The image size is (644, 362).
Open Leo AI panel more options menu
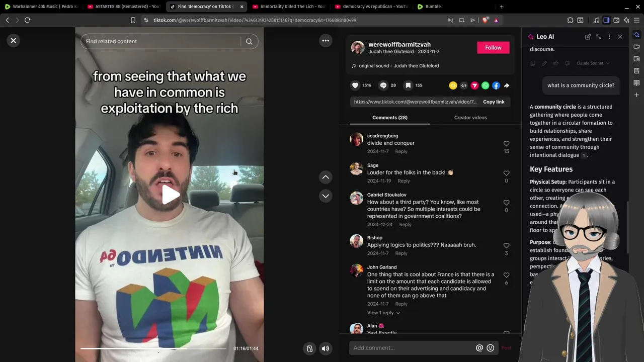(609, 37)
